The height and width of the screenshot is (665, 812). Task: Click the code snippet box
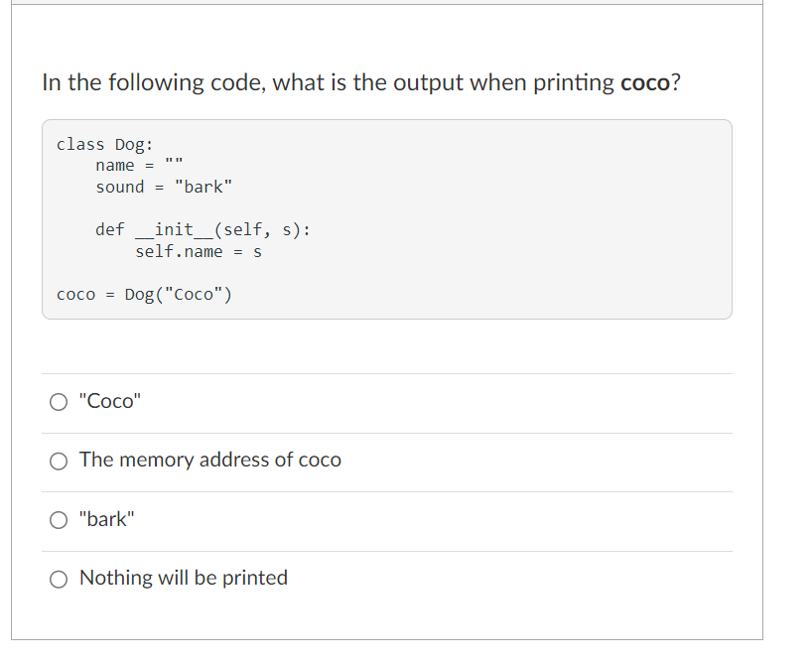[387, 218]
